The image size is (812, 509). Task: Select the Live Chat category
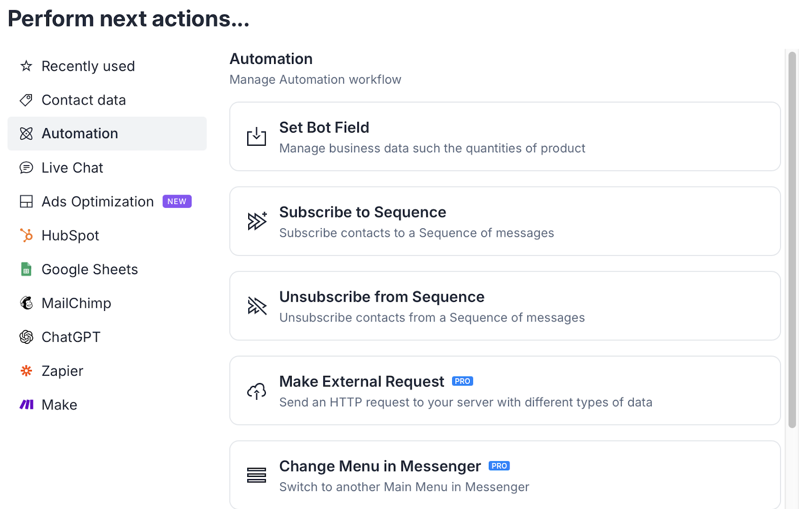[72, 168]
